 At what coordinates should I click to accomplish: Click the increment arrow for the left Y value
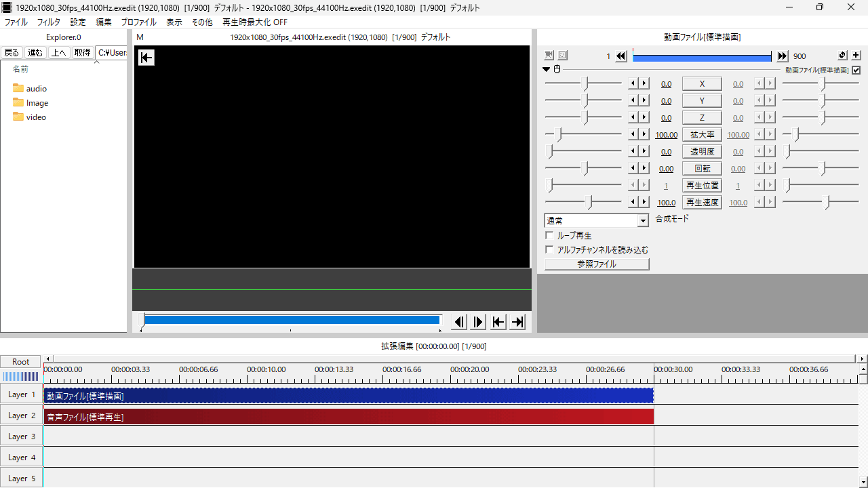pos(644,101)
